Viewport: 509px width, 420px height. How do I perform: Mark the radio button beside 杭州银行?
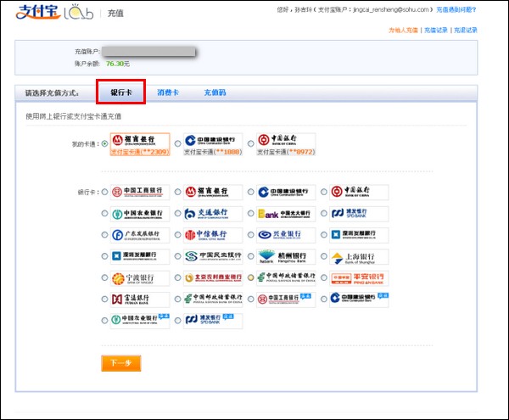(x=250, y=256)
